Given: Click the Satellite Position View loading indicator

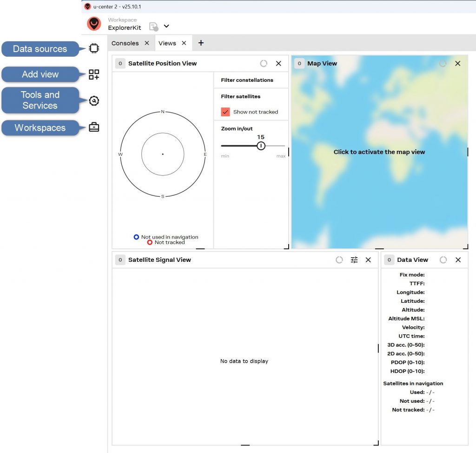Looking at the screenshot, I should point(264,64).
